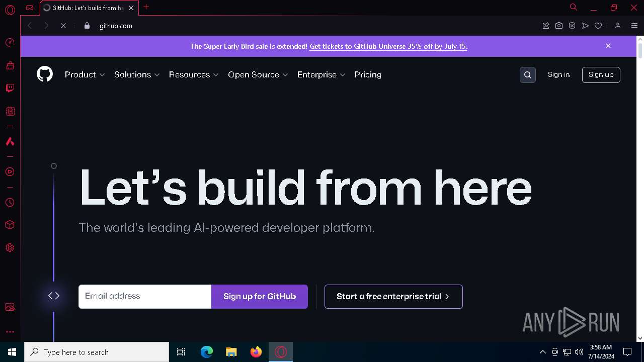Open the GX Control speedometer icon in sidebar
The image size is (644, 362).
[10, 43]
